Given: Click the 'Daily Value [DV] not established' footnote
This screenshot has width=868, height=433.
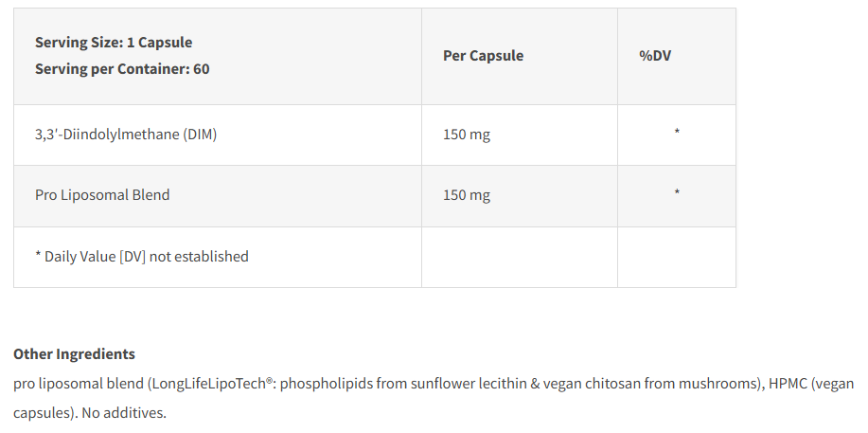Looking at the screenshot, I should (x=142, y=256).
